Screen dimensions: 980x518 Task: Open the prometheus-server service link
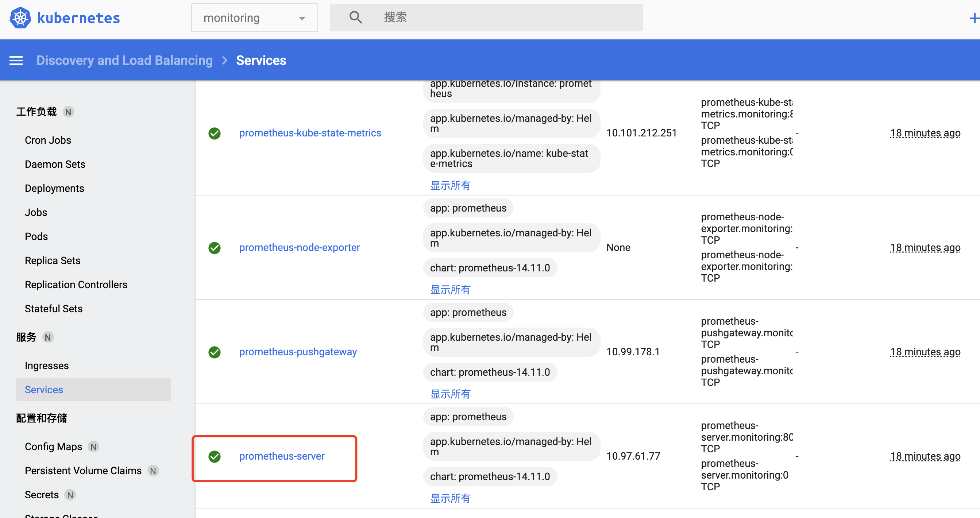point(282,456)
